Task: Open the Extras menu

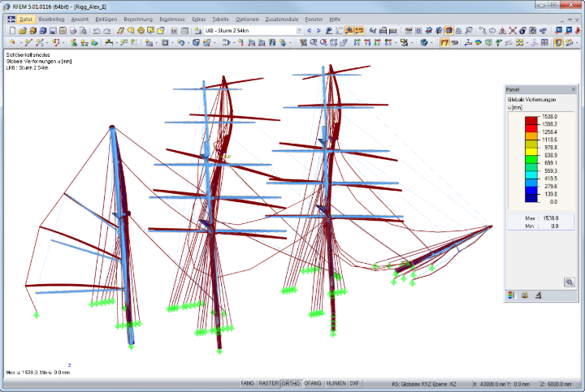Action: click(x=198, y=19)
